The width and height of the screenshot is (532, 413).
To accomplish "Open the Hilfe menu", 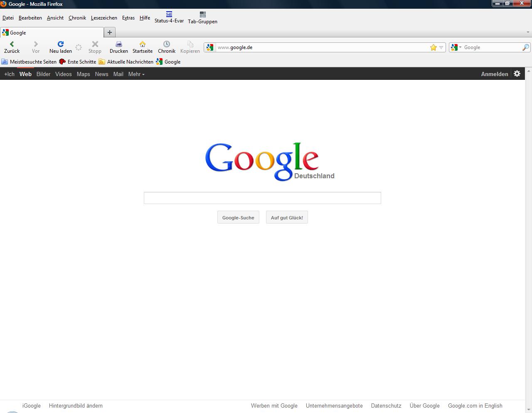I will pyautogui.click(x=145, y=18).
